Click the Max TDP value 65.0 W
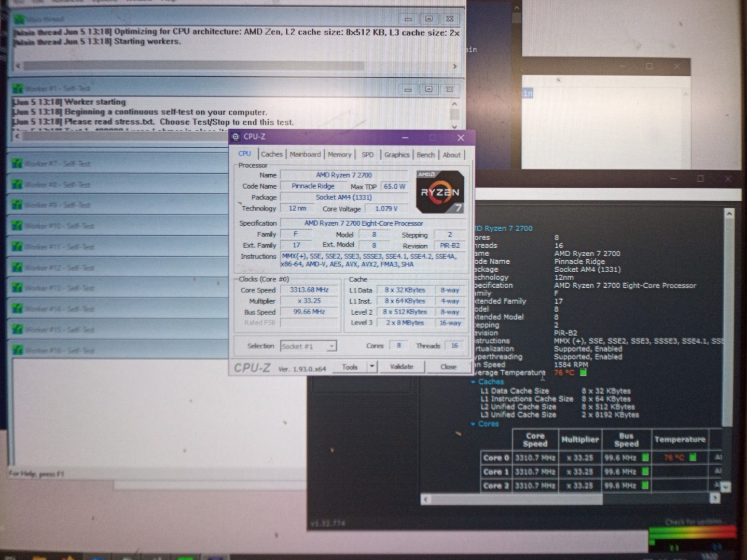The image size is (747, 560). coord(395,186)
